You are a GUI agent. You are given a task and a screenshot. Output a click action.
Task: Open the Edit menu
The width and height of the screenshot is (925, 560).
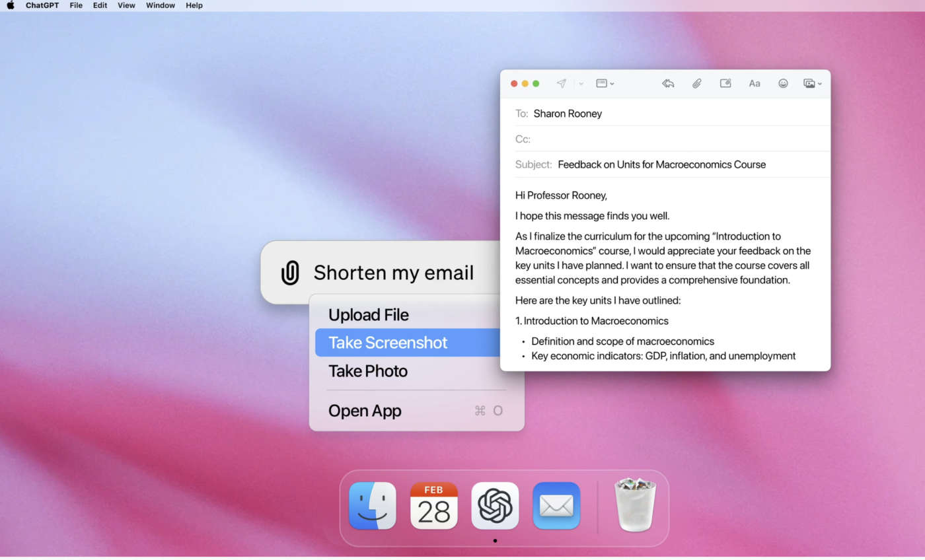(100, 5)
